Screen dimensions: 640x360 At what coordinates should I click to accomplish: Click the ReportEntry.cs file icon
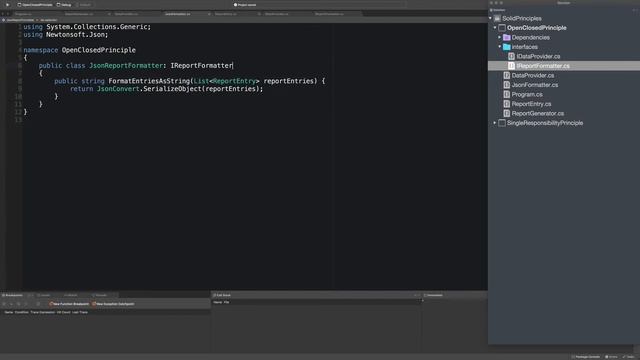point(507,104)
